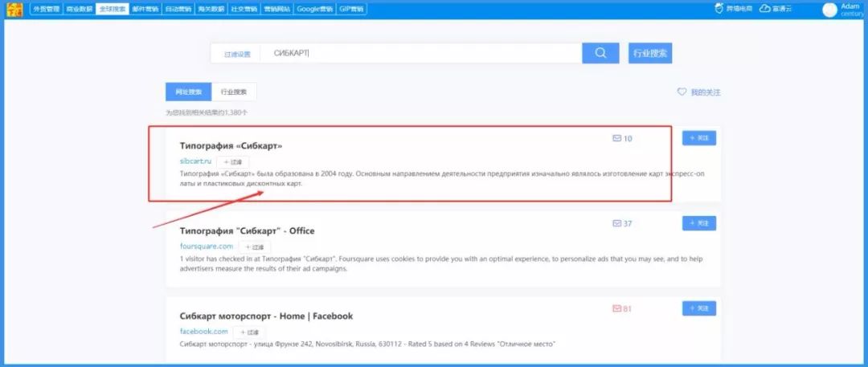Click 过滤 button next to foursquare.com
Screen dimensions: 868x367
(255, 247)
